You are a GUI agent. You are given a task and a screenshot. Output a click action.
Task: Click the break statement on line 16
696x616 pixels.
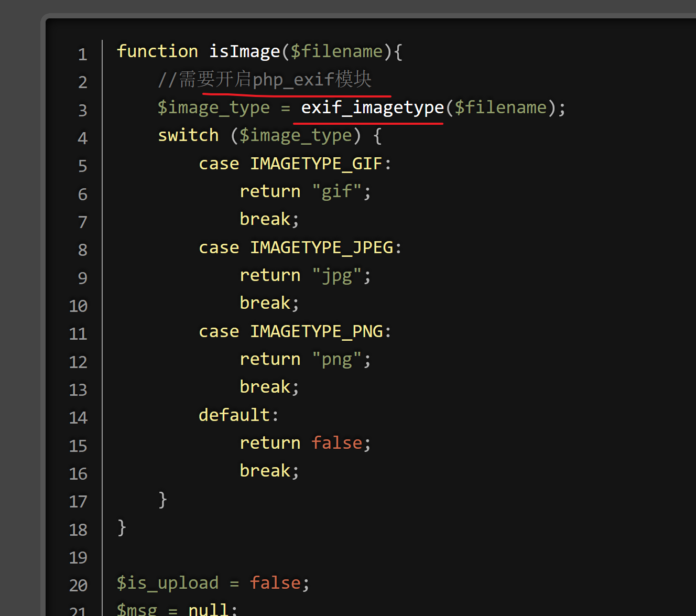[x=265, y=471]
